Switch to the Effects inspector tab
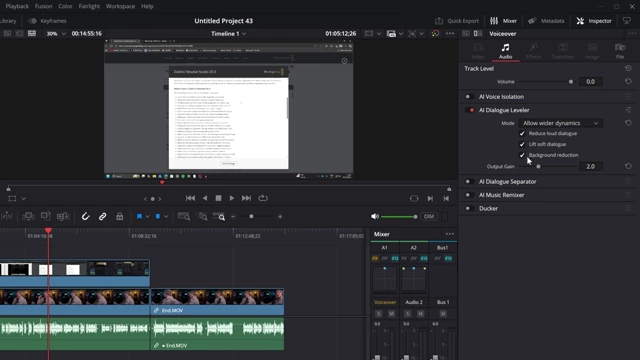The width and height of the screenshot is (640, 360). [x=533, y=51]
